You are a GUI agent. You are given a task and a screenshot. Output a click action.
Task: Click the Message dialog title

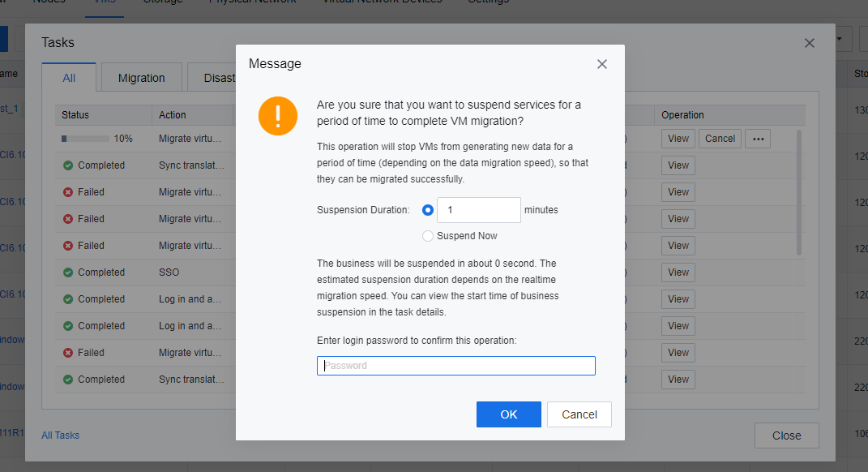click(275, 64)
